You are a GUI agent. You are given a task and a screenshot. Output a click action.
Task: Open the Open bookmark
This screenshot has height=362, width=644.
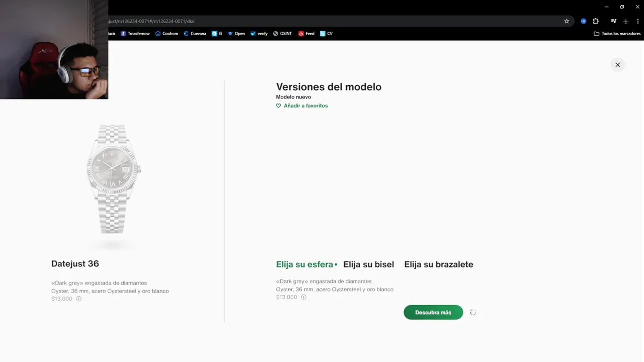[236, 34]
